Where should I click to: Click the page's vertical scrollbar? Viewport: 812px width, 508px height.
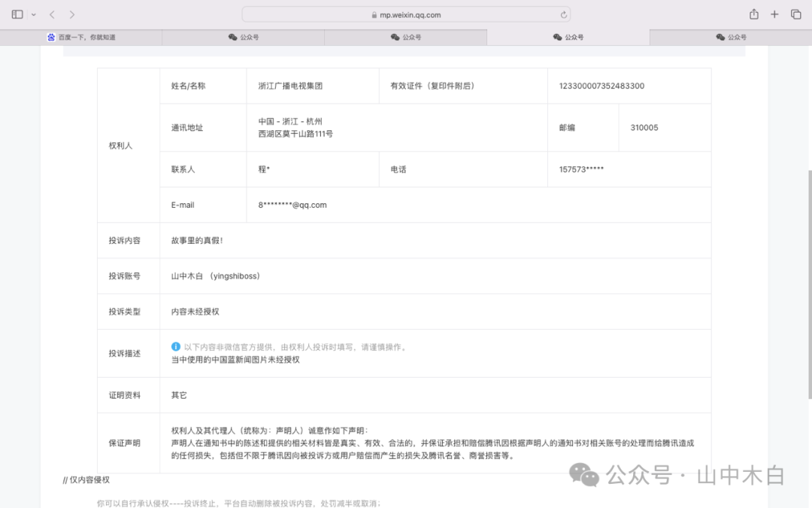[x=810, y=284]
